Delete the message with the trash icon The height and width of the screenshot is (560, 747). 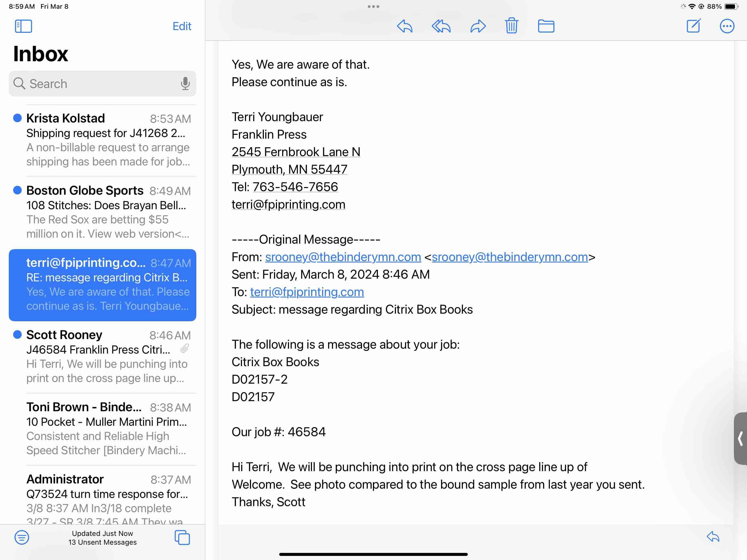coord(511,26)
